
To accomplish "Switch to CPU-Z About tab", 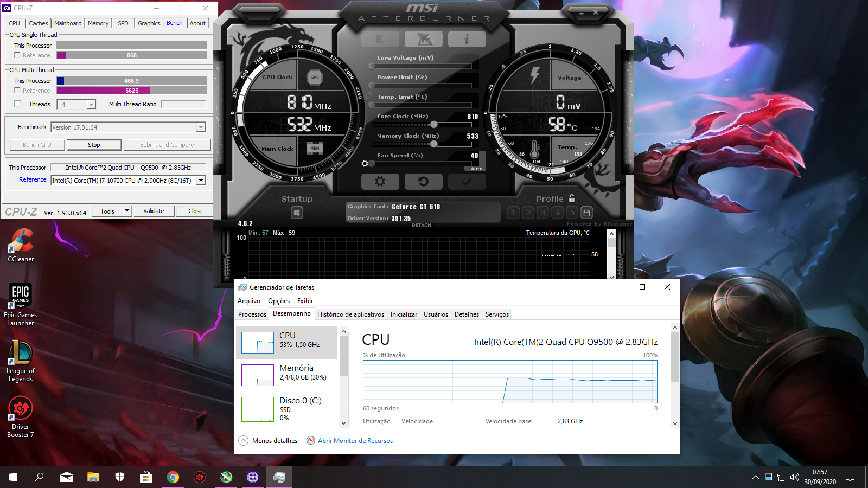I will pyautogui.click(x=197, y=23).
